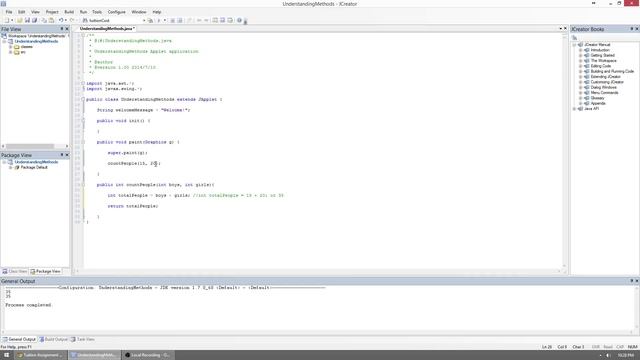Click the New file toolbar icon
Screen dimensions: 640x360
7,20
